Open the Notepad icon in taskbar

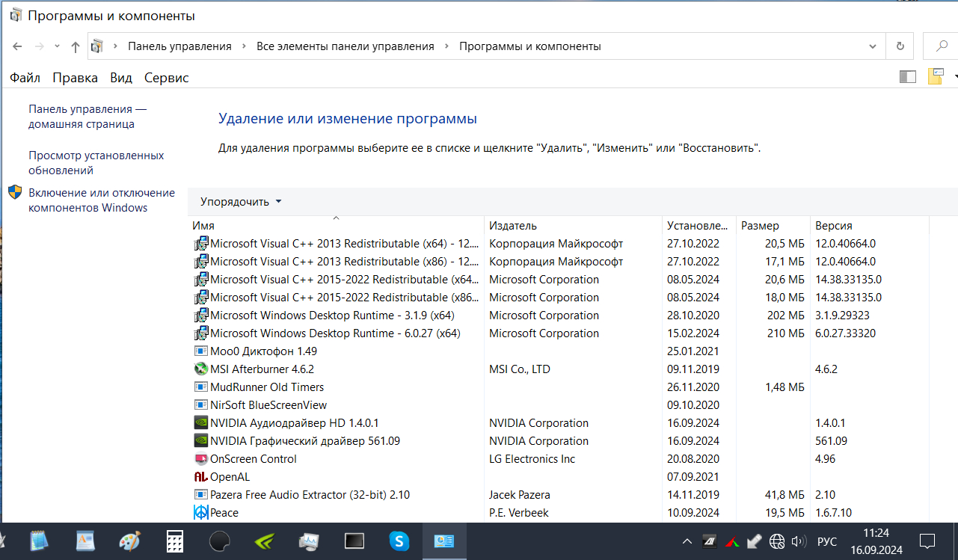point(39,541)
